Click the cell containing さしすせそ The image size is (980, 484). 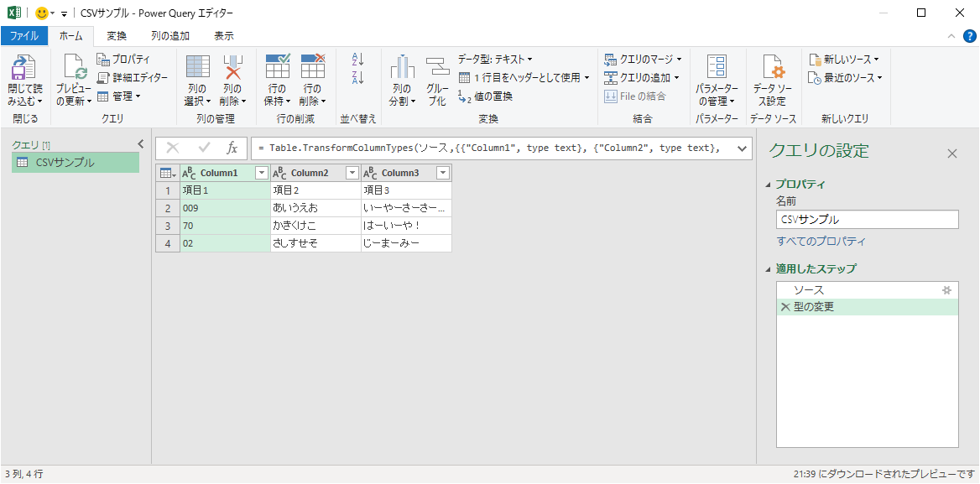click(315, 243)
